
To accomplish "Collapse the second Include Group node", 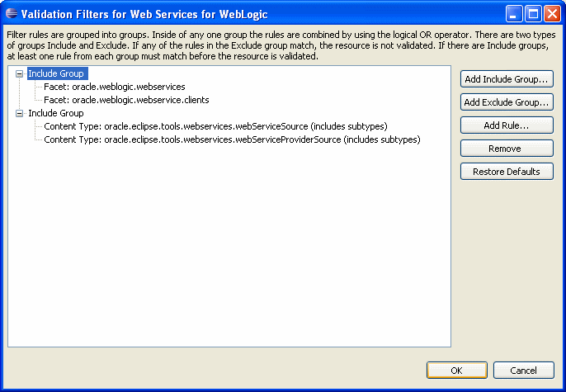I will click(20, 113).
